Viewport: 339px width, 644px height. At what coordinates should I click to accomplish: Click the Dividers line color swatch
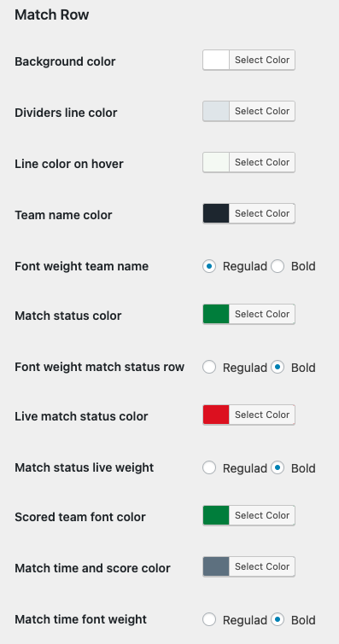[x=216, y=111]
